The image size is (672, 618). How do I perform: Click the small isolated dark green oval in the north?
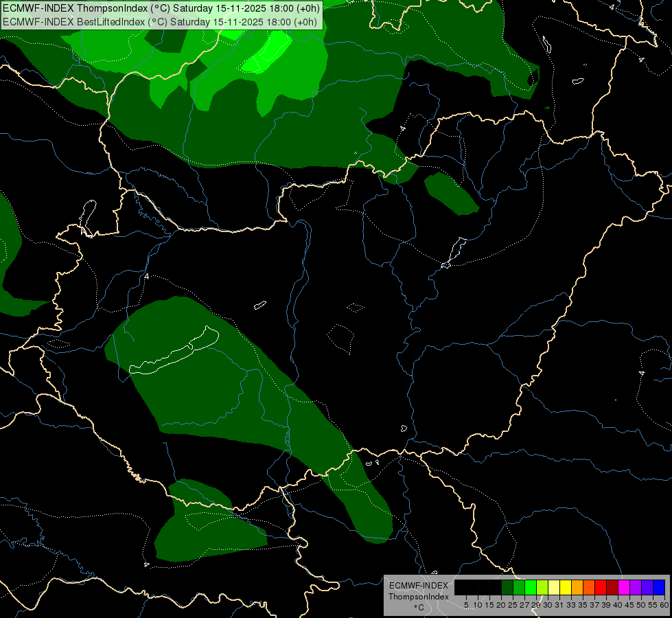[x=451, y=194]
